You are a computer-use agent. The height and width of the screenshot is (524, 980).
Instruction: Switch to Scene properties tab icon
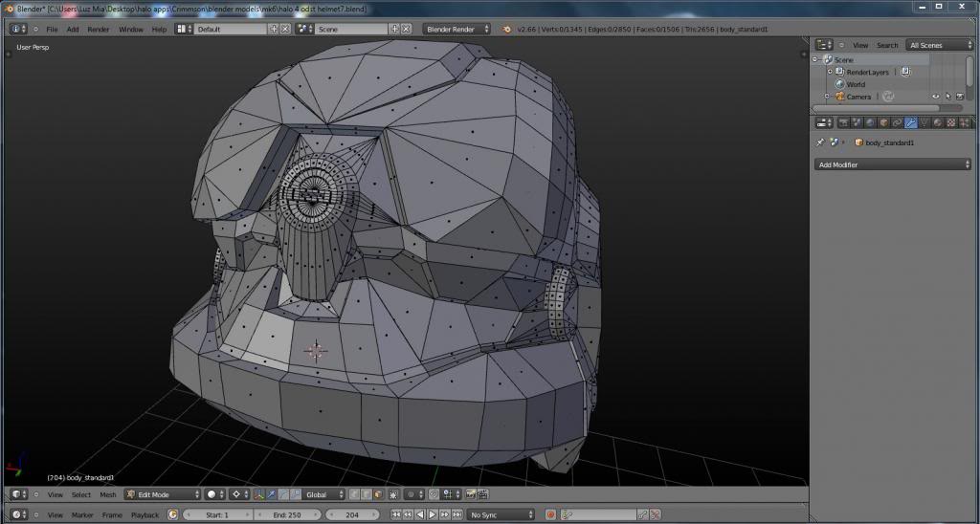857,122
